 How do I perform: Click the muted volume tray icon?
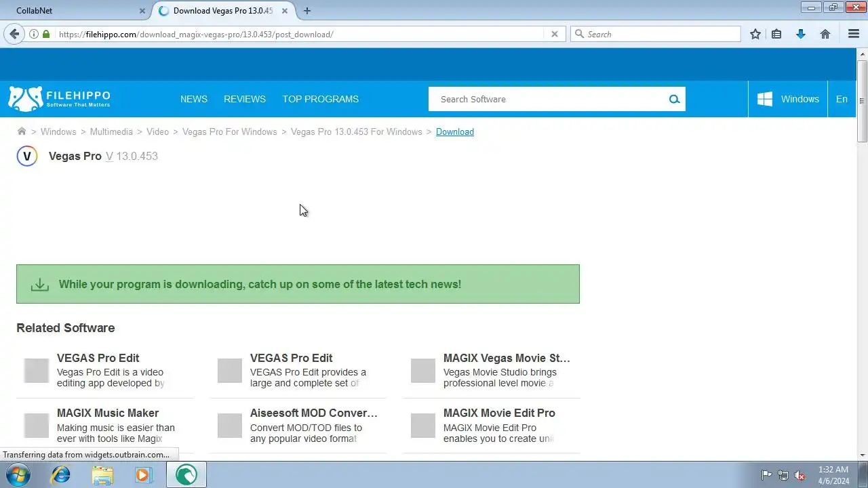(800, 475)
